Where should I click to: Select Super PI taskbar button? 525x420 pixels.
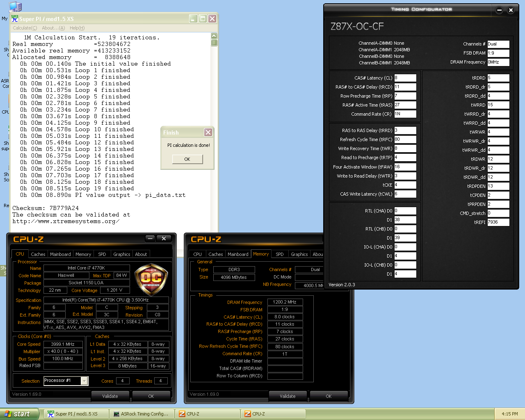coord(76,414)
